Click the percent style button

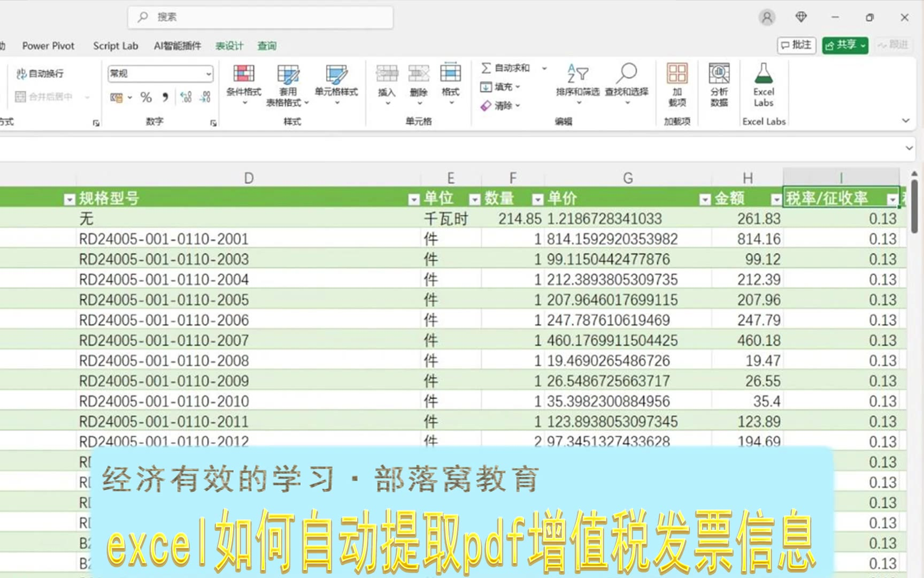pos(146,97)
